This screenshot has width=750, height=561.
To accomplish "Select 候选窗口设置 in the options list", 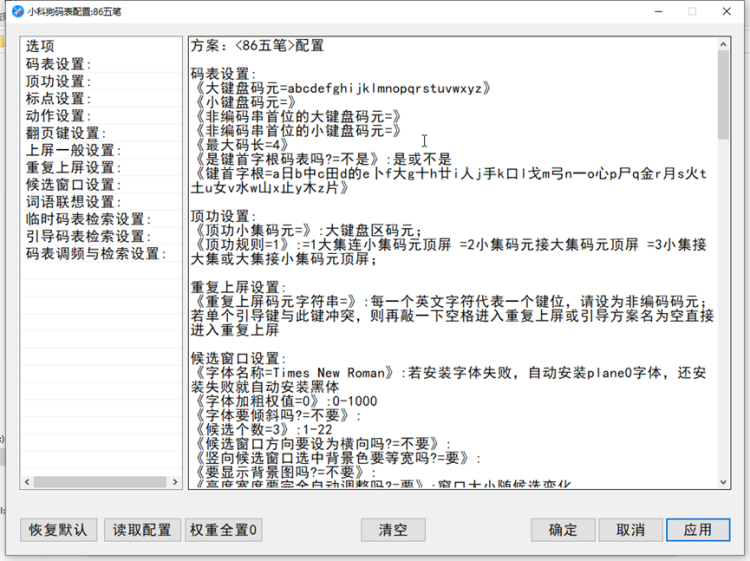I will (101, 185).
